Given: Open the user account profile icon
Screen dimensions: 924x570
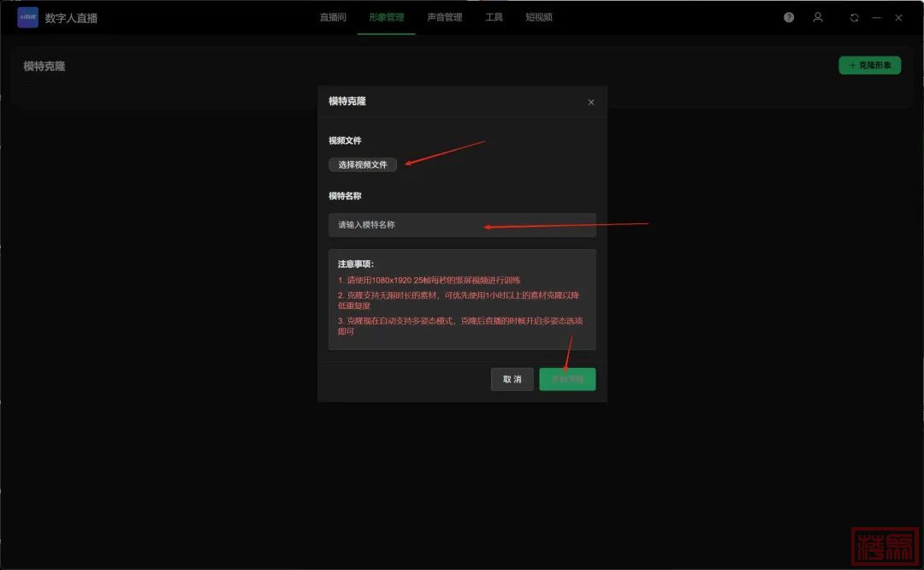Looking at the screenshot, I should pyautogui.click(x=818, y=18).
